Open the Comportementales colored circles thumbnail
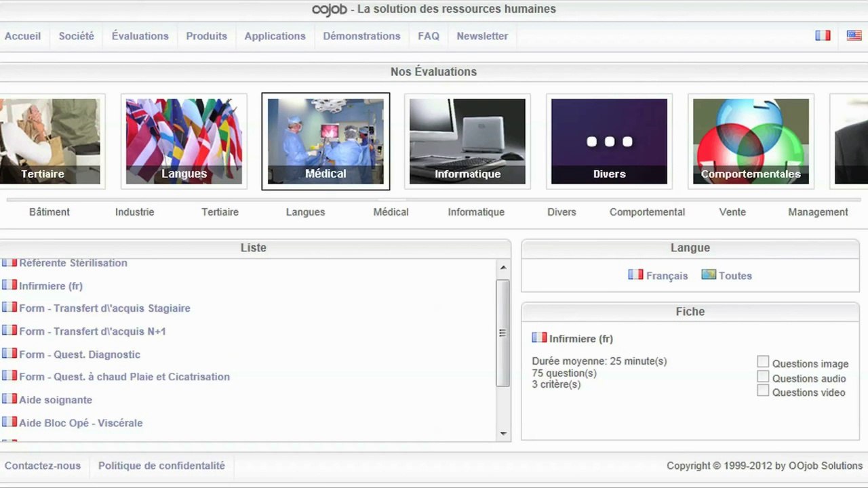 (x=751, y=142)
